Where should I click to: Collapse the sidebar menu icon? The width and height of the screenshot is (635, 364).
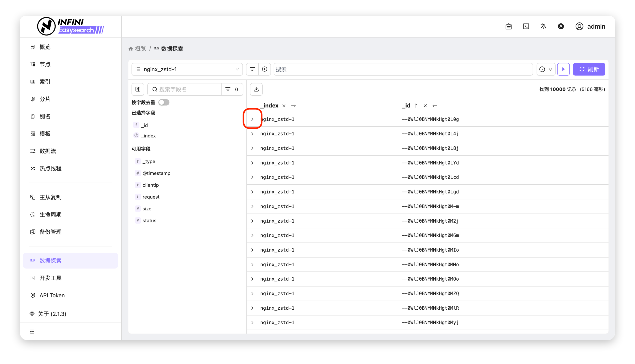32,331
